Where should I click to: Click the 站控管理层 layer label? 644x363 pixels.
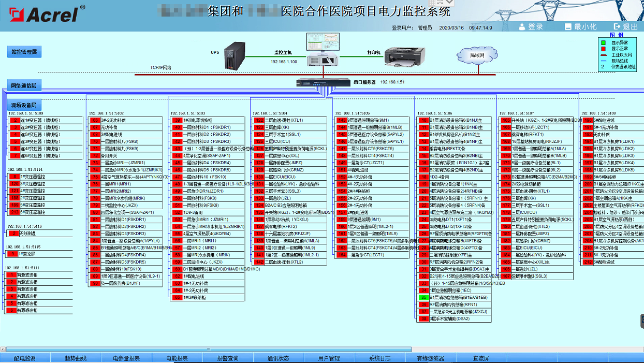pyautogui.click(x=24, y=52)
